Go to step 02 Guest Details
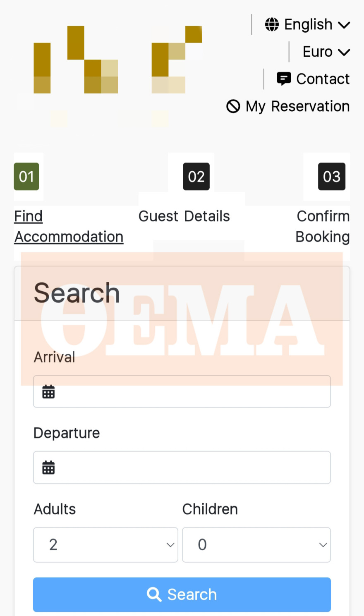364x616 pixels. [x=184, y=216]
